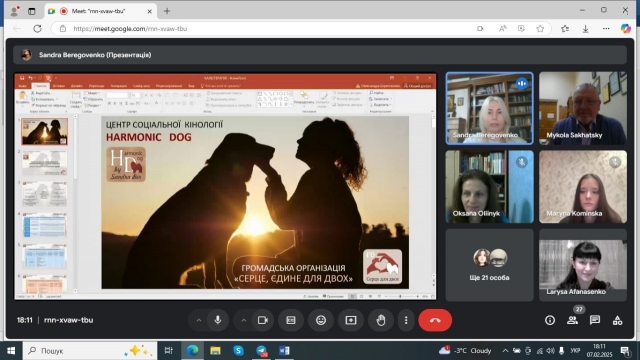This screenshot has height=360, width=640.
Task: Open the browser Downloads icon
Action: pyautogui.click(x=585, y=29)
